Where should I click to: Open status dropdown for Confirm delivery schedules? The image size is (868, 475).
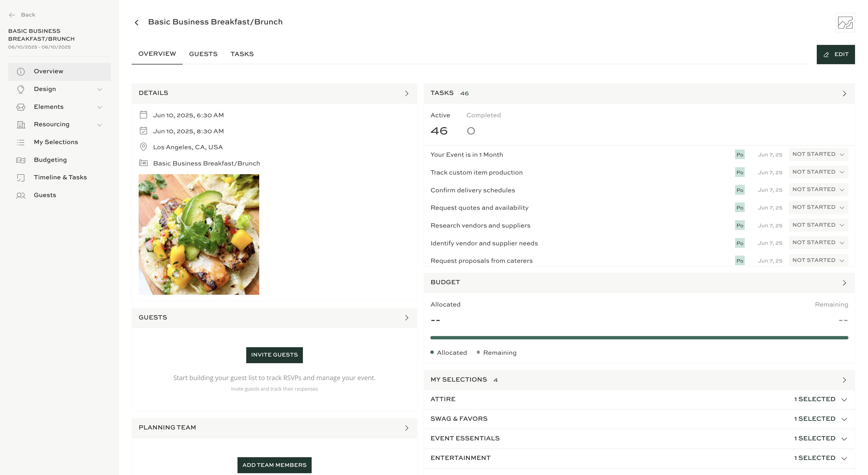click(818, 190)
